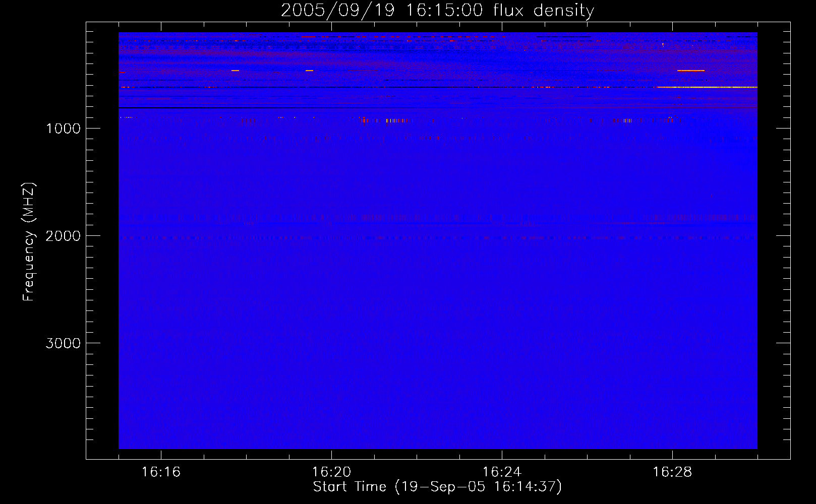The width and height of the screenshot is (816, 504).
Task: Click the x-axis tick label '16:28'
Action: click(x=672, y=472)
